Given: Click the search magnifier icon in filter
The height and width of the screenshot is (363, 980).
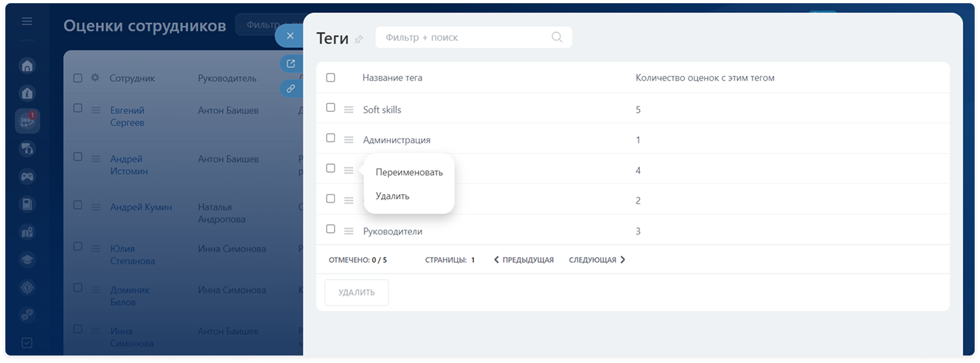Looking at the screenshot, I should [557, 37].
